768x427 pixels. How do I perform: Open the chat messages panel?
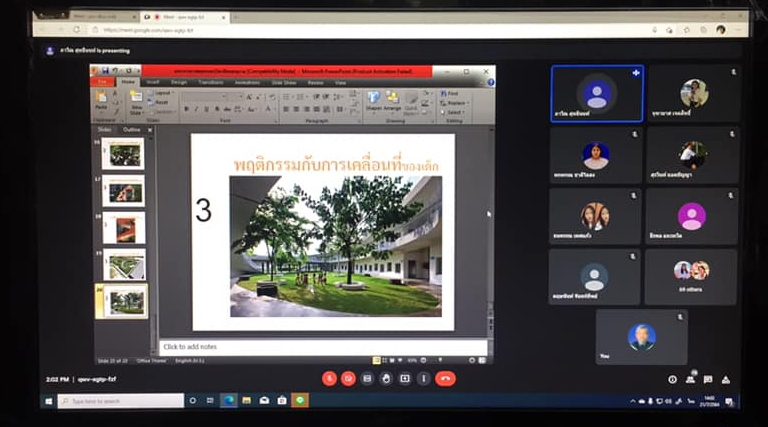708,380
